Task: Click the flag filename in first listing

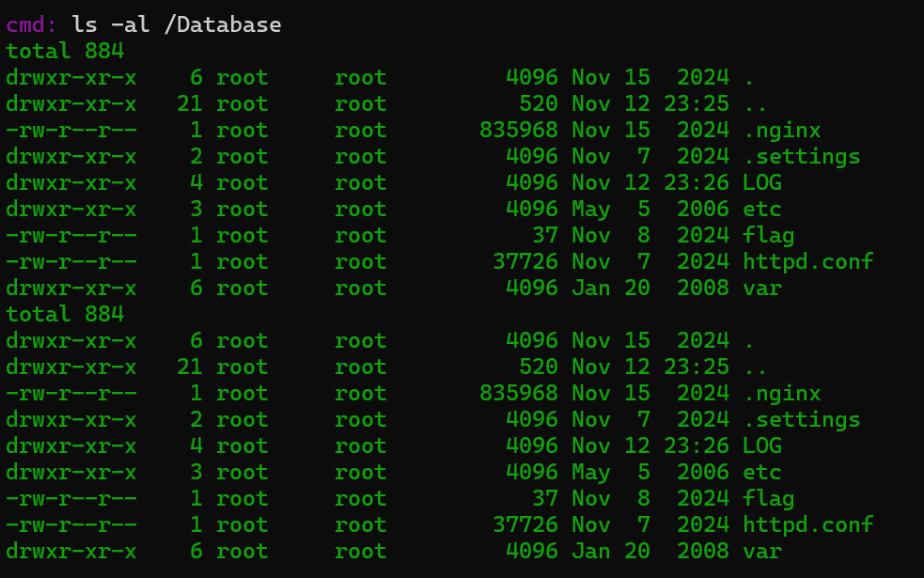Action: [769, 235]
